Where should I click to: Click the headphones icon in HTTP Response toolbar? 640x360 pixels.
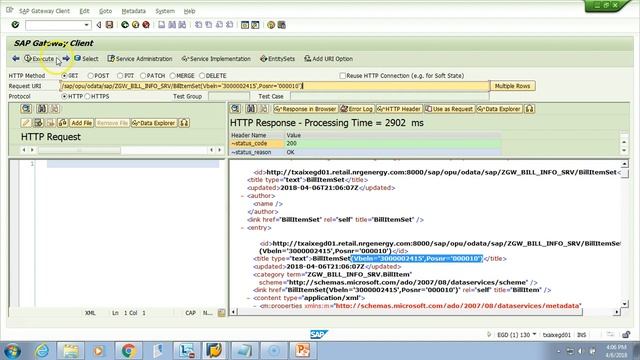click(x=529, y=109)
